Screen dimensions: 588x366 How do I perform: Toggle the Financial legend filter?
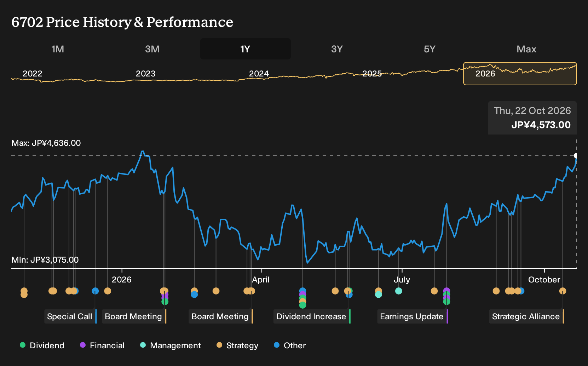(102, 345)
